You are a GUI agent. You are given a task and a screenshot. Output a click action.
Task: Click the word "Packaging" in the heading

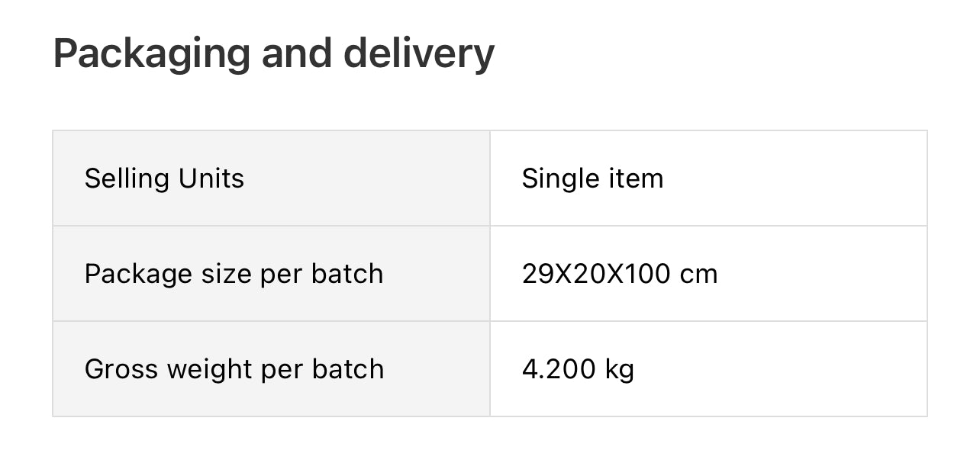click(151, 55)
